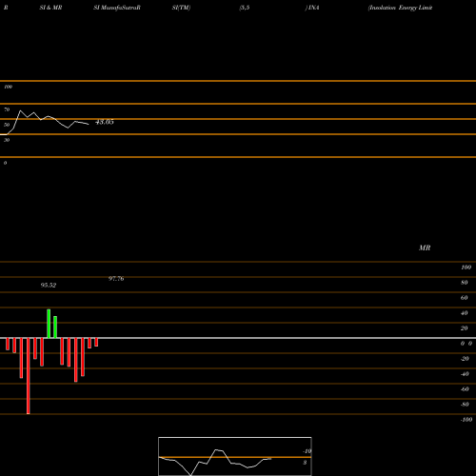Image resolution: width=476 pixels, height=476 pixels.
Task: Click the MR heading above lower chart
Action: 425,248
